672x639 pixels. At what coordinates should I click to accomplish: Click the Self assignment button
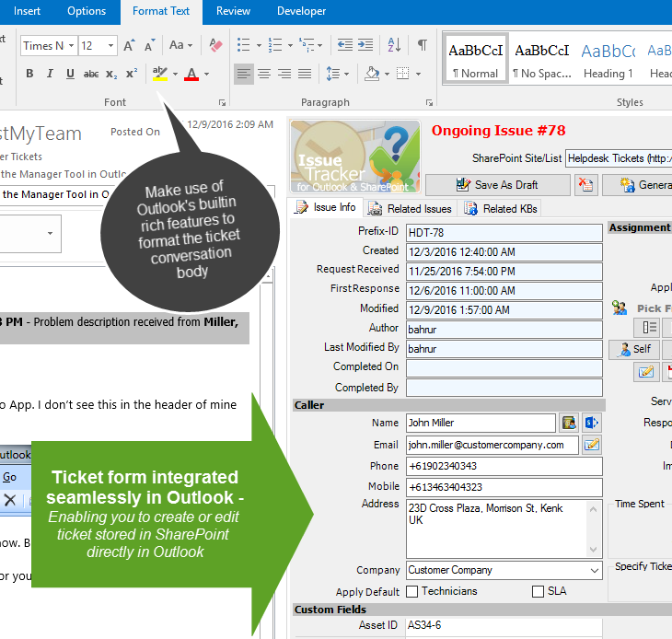point(632,349)
